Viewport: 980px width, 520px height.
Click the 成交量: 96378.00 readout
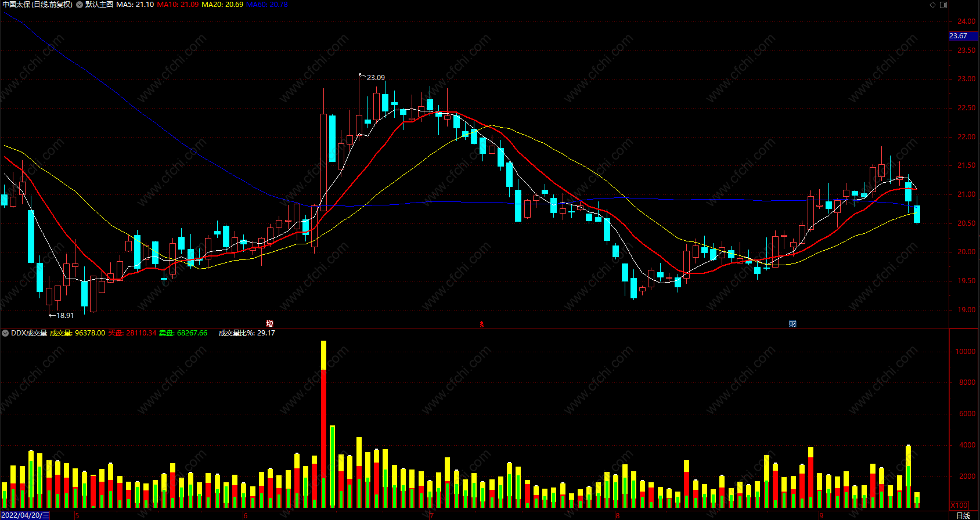pyautogui.click(x=77, y=333)
